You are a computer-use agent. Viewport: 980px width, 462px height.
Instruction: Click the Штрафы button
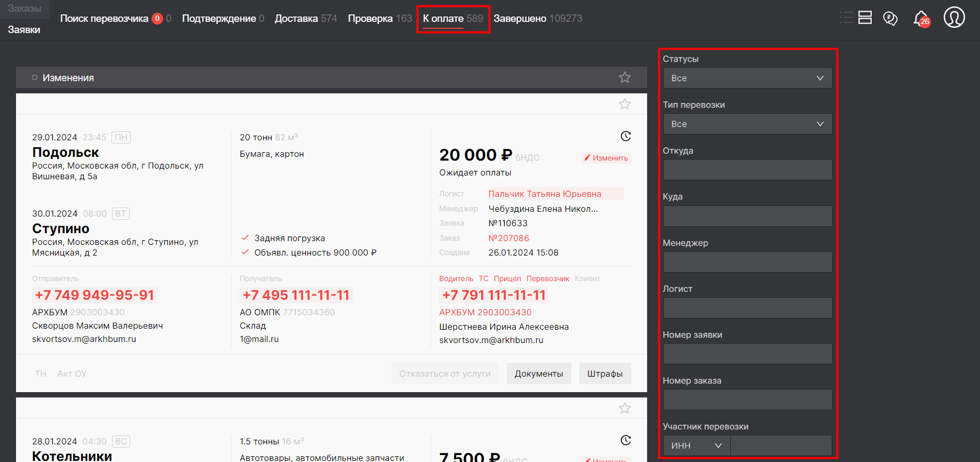click(605, 373)
